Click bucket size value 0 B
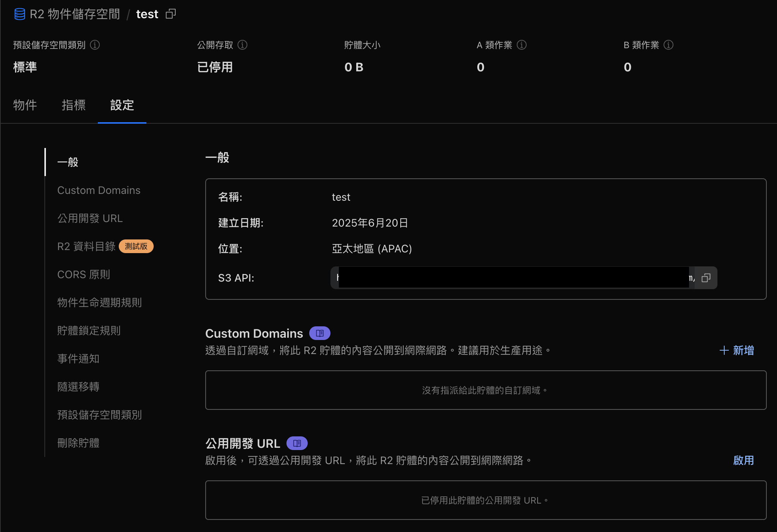The width and height of the screenshot is (777, 532). 354,67
